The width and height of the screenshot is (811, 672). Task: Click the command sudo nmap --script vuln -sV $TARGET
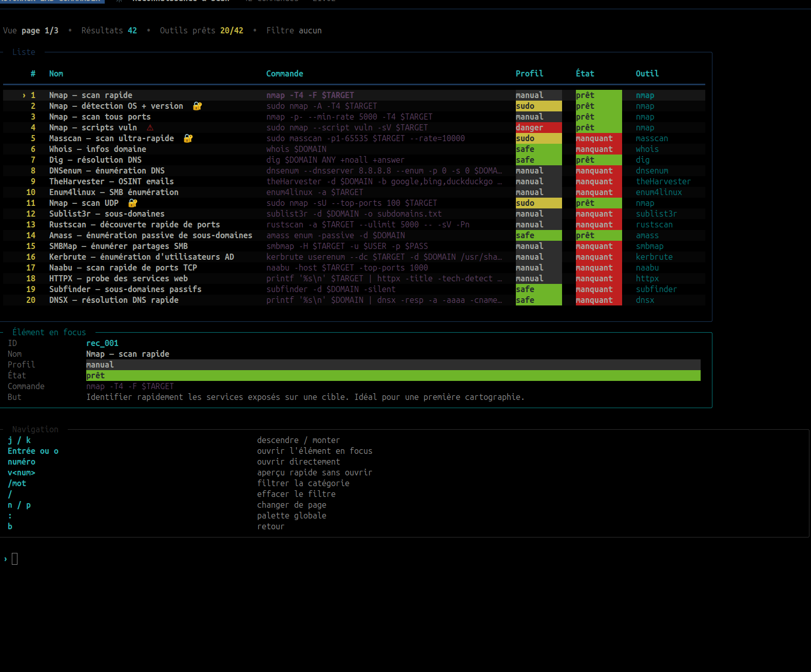347,128
